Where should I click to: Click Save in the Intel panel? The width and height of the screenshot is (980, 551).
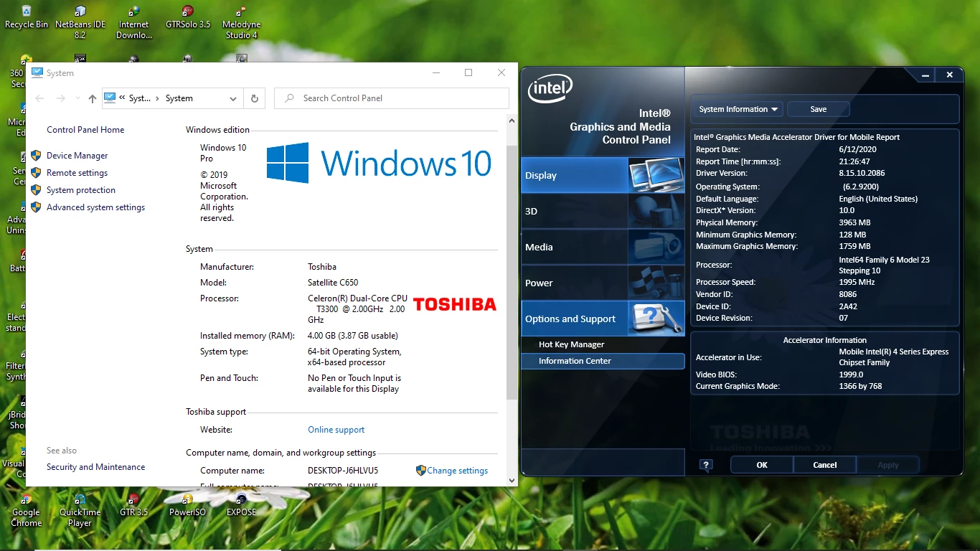819,109
